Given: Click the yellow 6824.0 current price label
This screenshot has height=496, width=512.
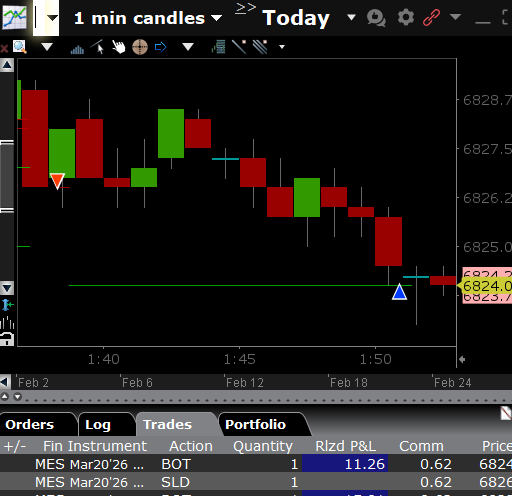Looking at the screenshot, I should point(485,286).
